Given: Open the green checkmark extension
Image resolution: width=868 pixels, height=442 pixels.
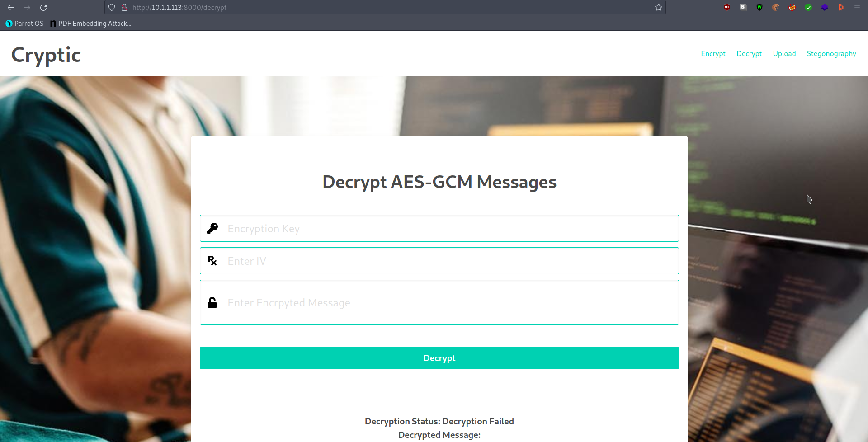Looking at the screenshot, I should (808, 7).
